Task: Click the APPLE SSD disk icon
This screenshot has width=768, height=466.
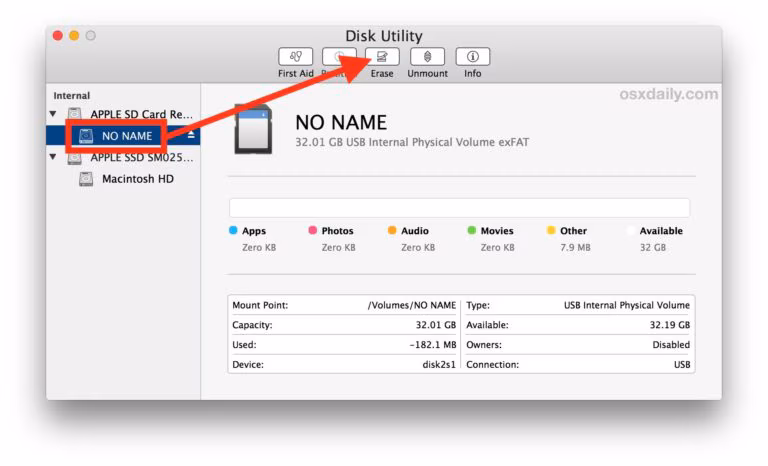Action: (x=74, y=157)
